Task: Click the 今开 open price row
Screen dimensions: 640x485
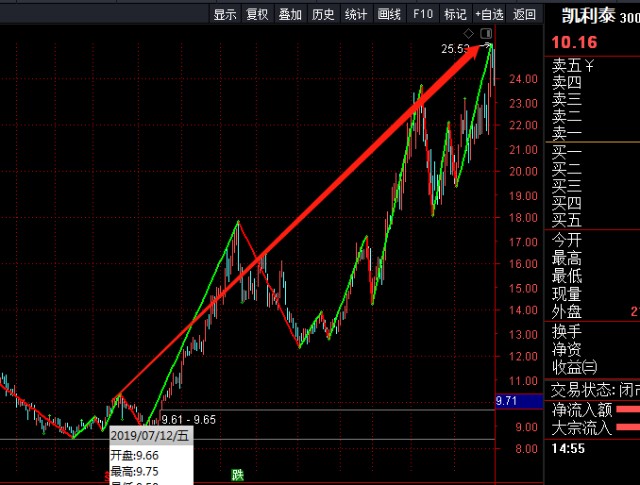Action: pyautogui.click(x=592, y=240)
